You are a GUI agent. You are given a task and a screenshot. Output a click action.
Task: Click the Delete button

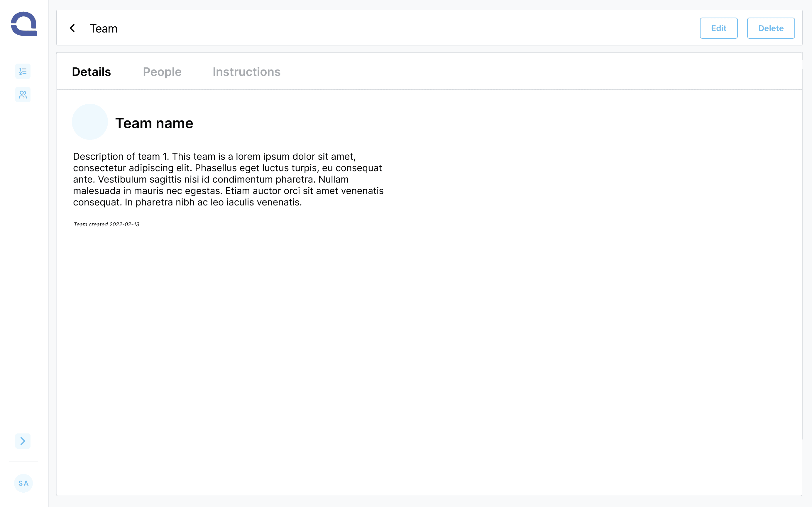[770, 28]
